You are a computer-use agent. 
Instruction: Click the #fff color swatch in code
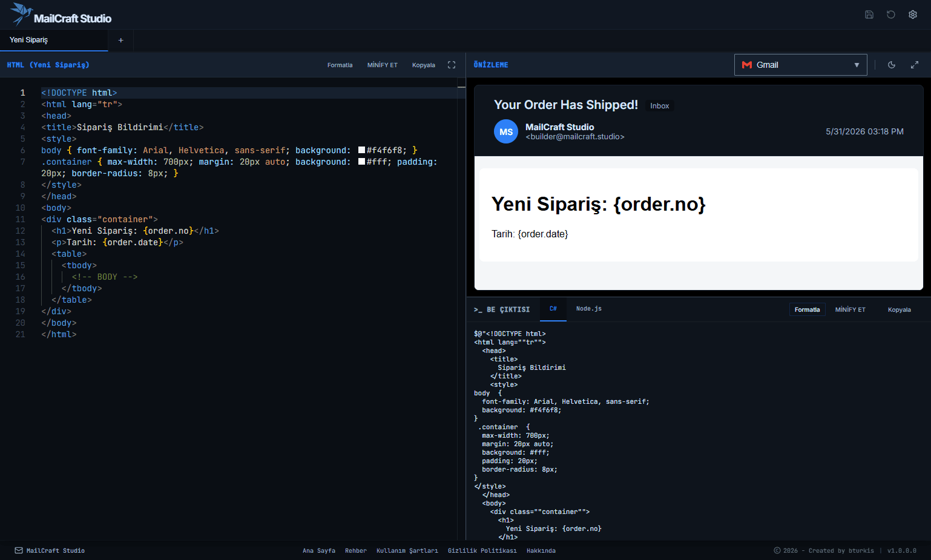click(x=361, y=162)
